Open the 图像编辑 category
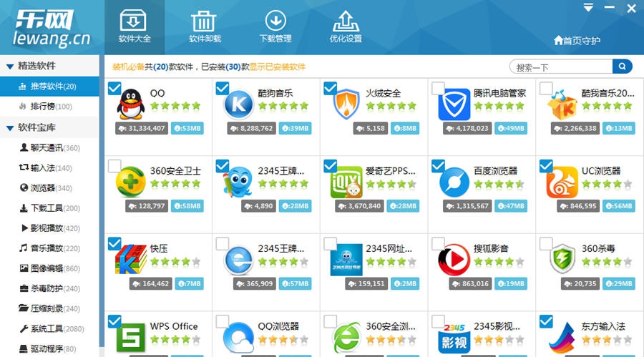The image size is (644, 357). click(x=49, y=268)
